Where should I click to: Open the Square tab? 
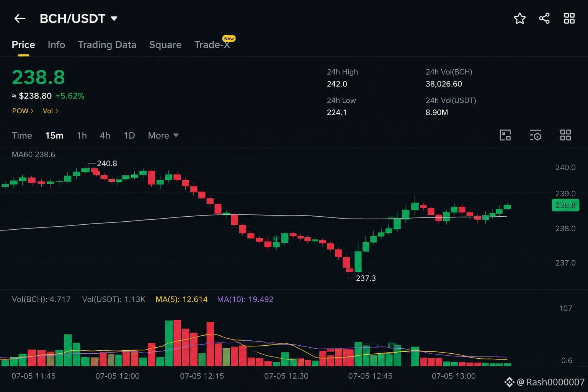click(x=165, y=45)
